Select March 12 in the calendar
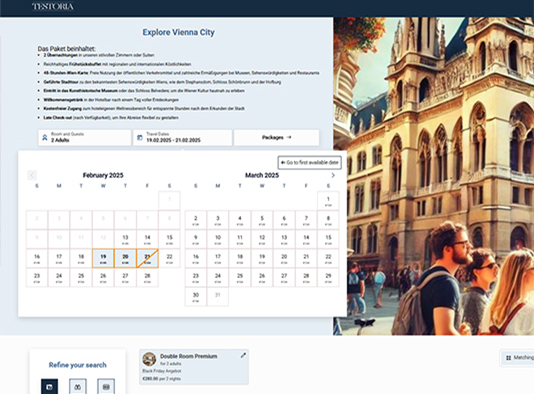534x394 pixels. pos(262,239)
